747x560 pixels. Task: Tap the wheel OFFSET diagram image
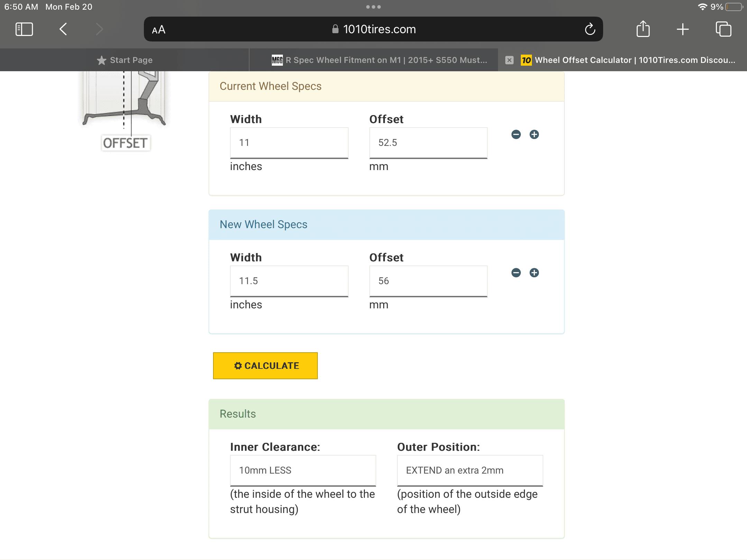click(125, 111)
